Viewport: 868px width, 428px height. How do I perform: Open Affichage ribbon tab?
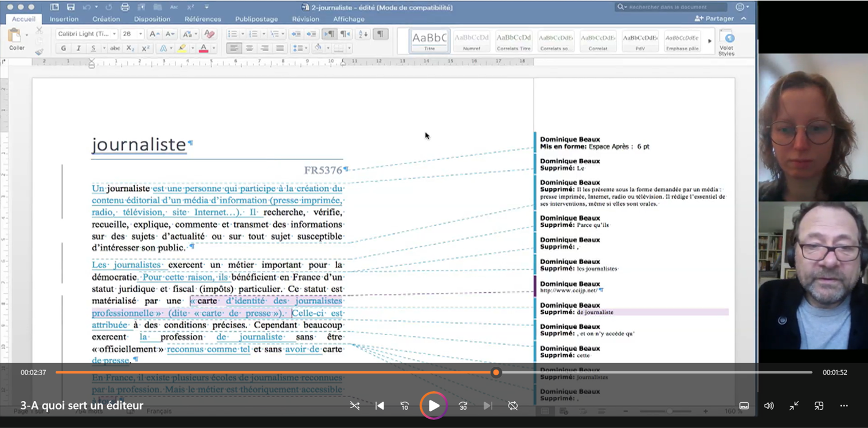pyautogui.click(x=349, y=19)
